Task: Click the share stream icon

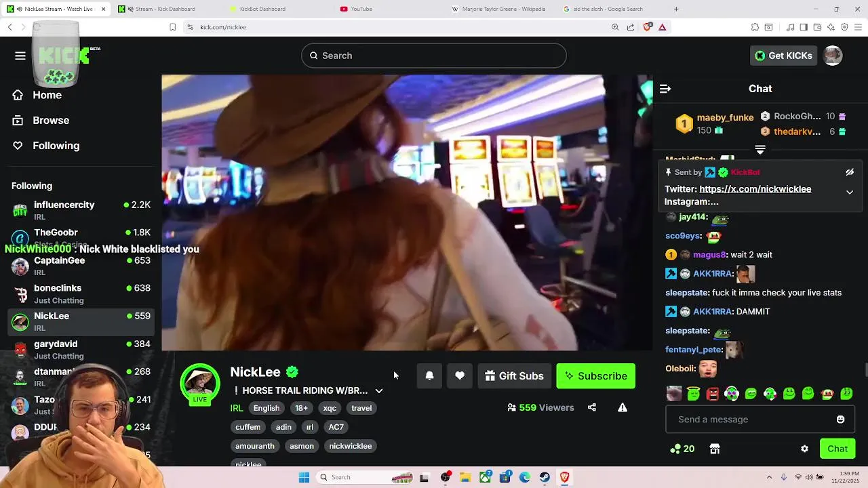Action: tap(592, 407)
